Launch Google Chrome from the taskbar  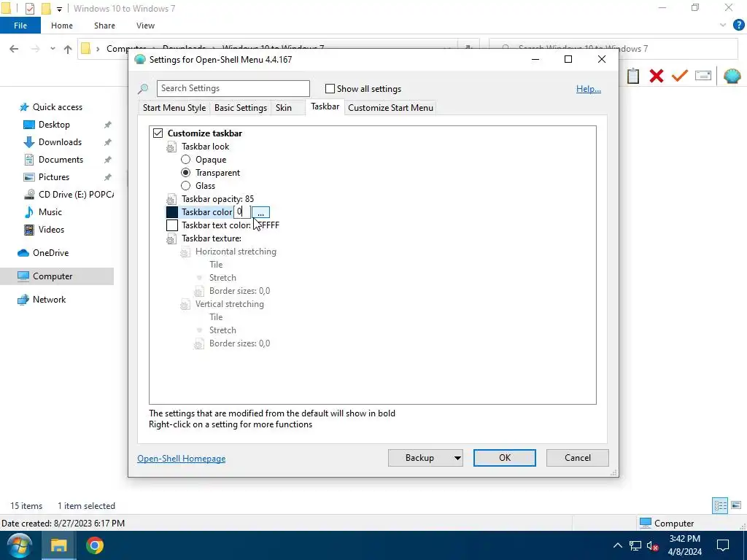(95, 545)
